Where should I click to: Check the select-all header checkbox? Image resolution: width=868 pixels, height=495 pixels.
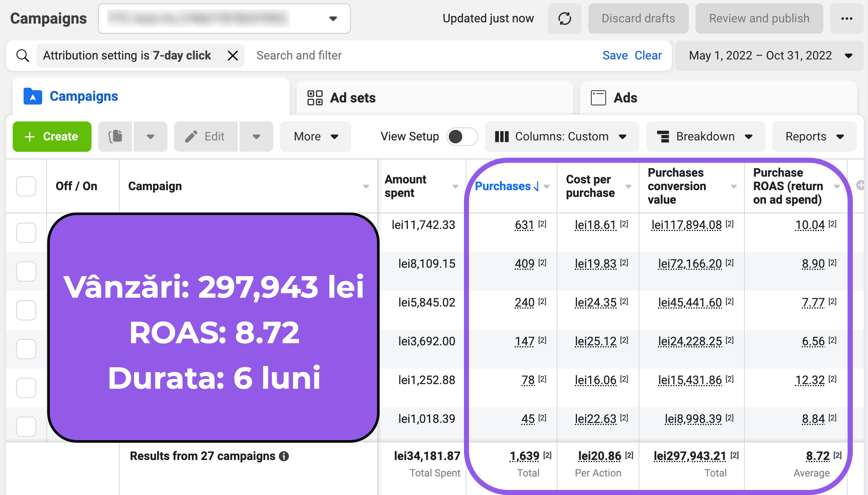pyautogui.click(x=26, y=186)
